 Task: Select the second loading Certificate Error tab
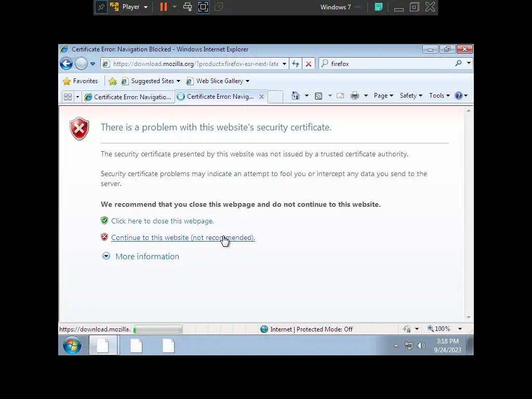pos(216,97)
